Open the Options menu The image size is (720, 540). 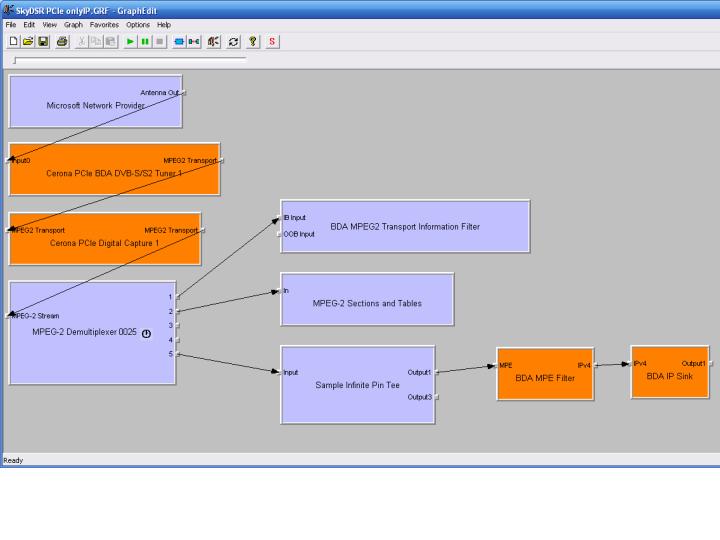pos(138,25)
